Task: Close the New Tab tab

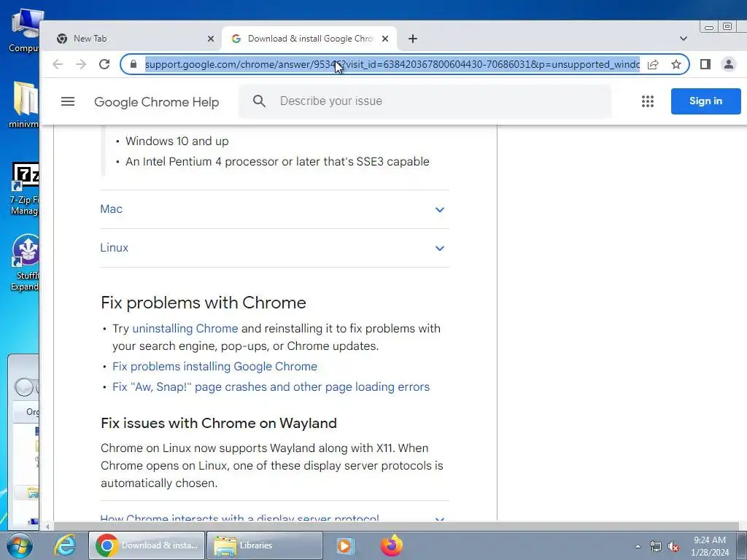Action: click(211, 39)
